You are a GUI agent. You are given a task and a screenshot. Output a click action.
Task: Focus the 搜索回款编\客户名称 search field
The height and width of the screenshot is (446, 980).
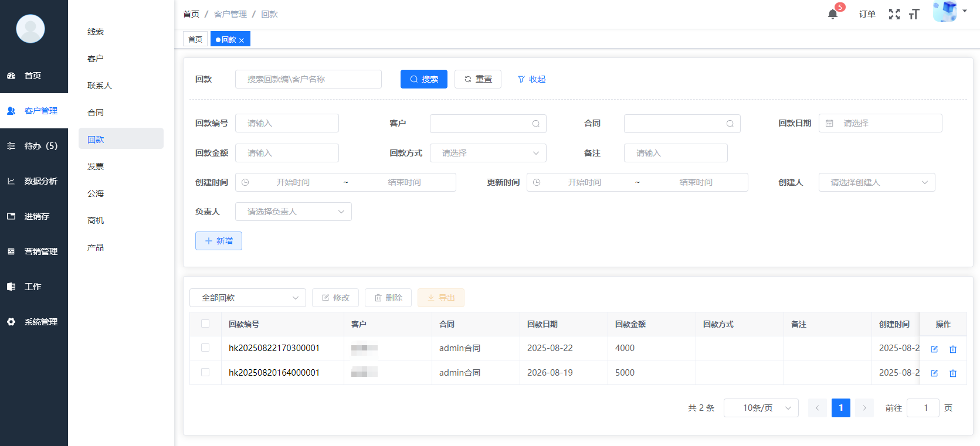coord(308,79)
